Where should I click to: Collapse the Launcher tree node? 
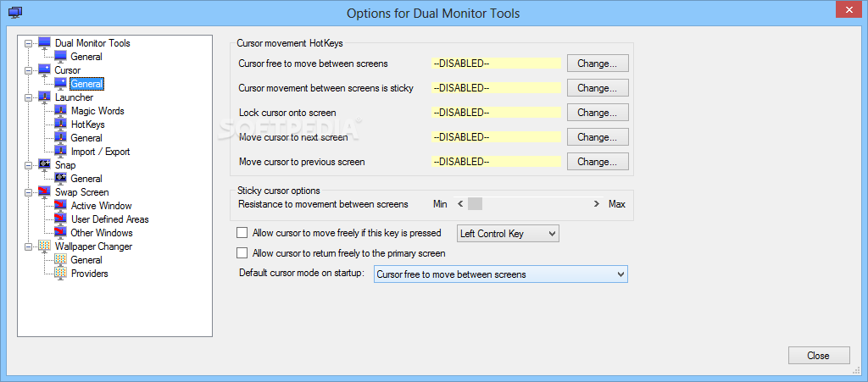pos(28,97)
